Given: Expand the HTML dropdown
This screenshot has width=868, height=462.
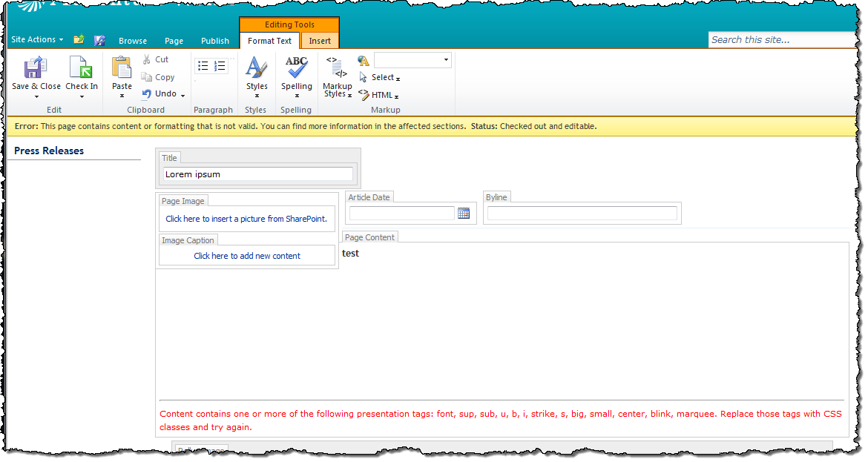Looking at the screenshot, I should (379, 95).
